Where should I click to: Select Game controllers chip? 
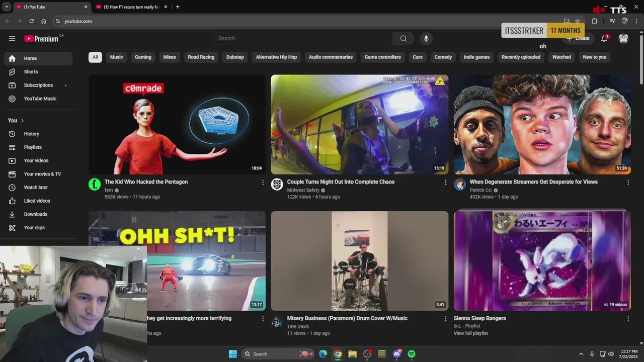click(383, 57)
